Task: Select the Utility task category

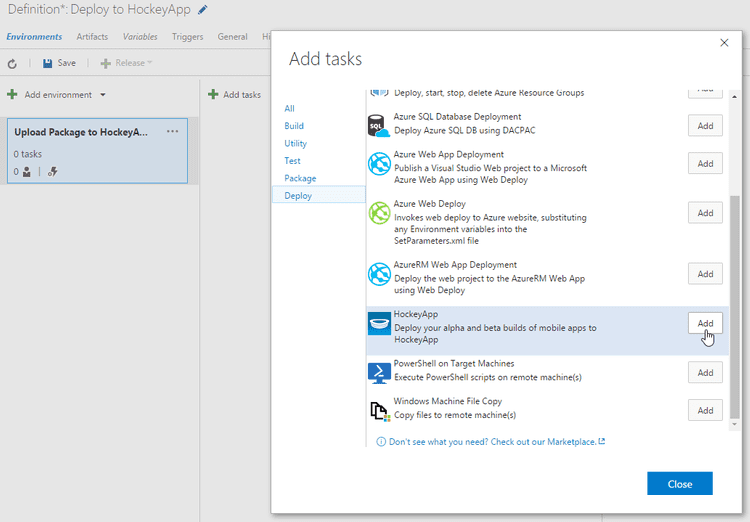Action: [x=295, y=144]
